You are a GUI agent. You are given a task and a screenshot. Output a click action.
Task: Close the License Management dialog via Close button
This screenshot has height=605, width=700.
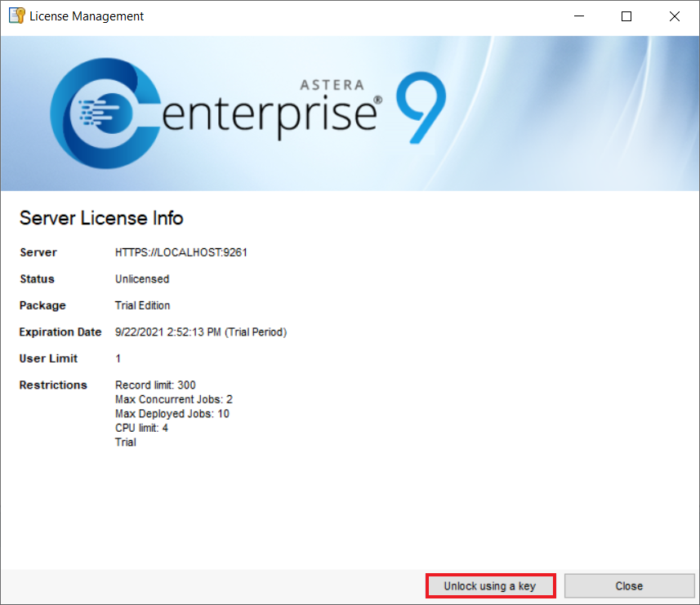point(629,586)
